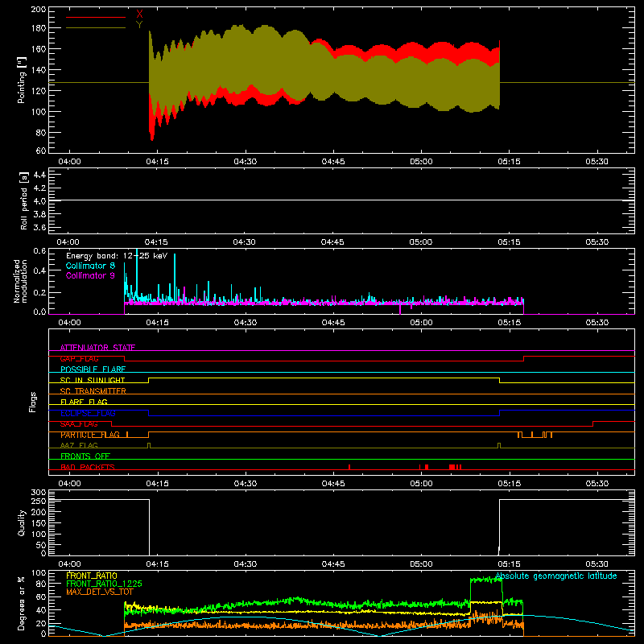Click the 'Absolute geomagnetic latitude' label
Image resolution: width=644 pixels, height=644 pixels.
pos(556,576)
